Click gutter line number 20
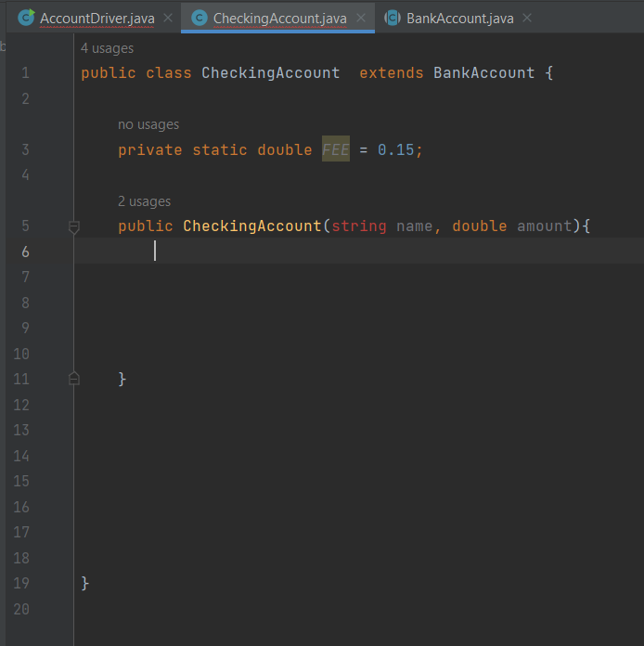The image size is (644, 646). [21, 609]
